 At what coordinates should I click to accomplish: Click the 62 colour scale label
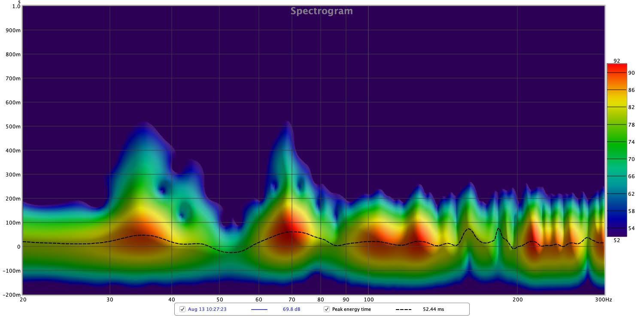[632, 194]
